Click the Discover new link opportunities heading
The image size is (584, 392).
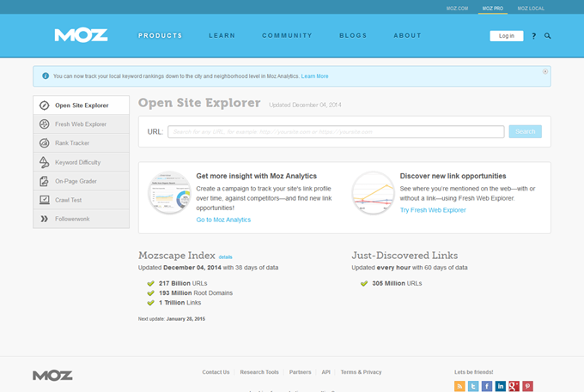453,176
